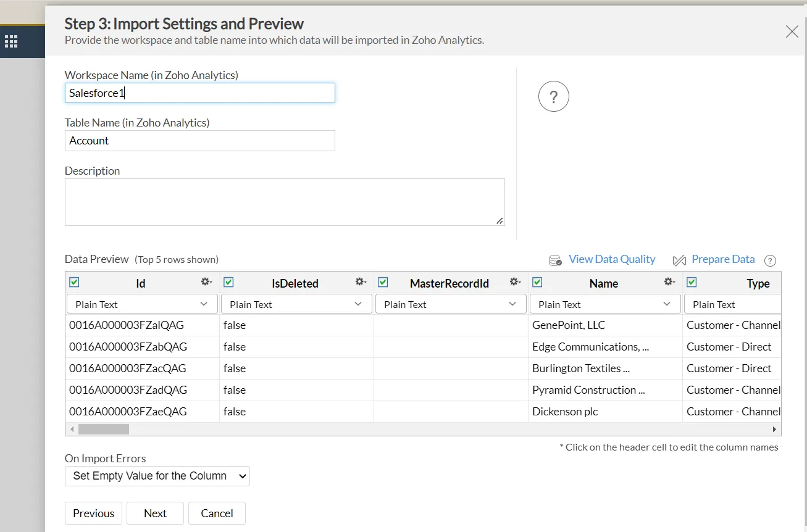Open the On Import Errors dropdown

pos(157,476)
